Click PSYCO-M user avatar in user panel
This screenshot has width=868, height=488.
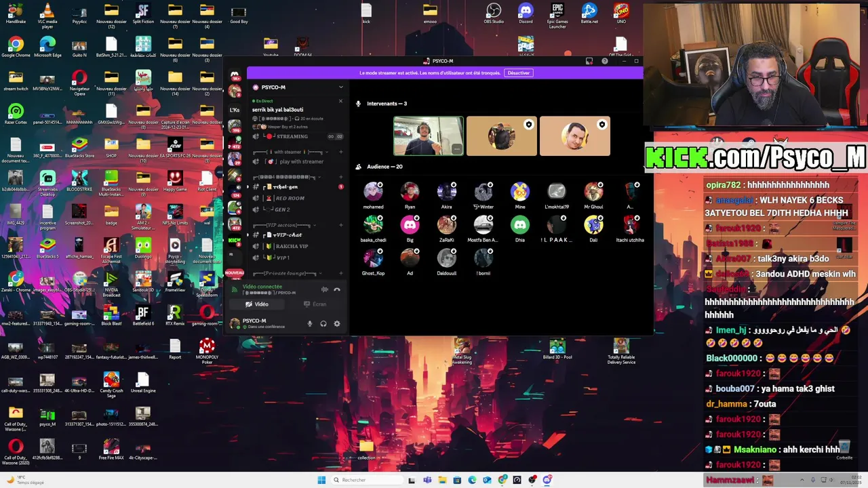pos(235,323)
